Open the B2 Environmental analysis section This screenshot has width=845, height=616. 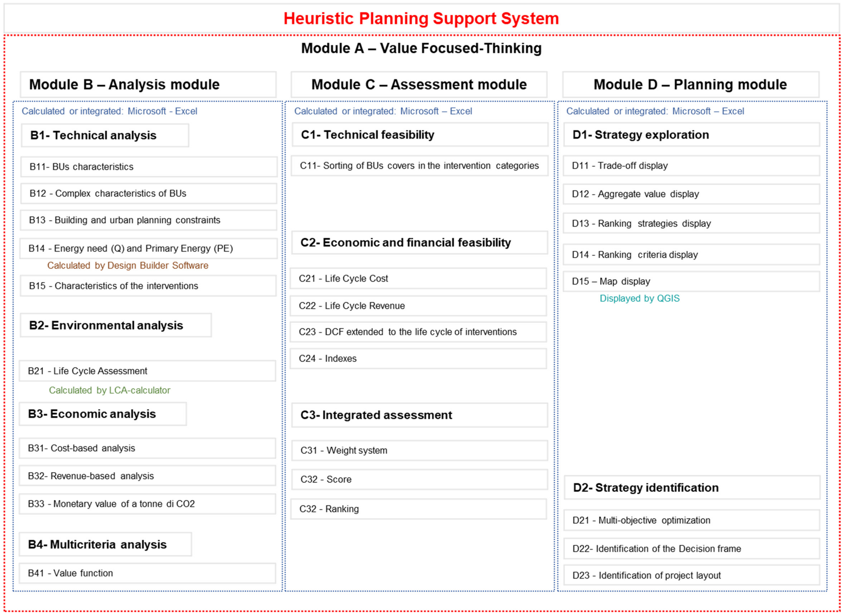point(116,326)
